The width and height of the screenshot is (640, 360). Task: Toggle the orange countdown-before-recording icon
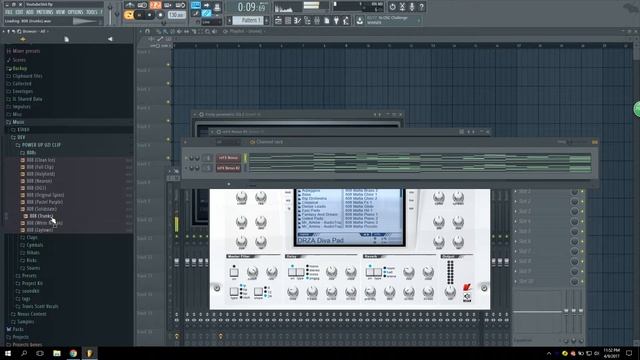[155, 5]
